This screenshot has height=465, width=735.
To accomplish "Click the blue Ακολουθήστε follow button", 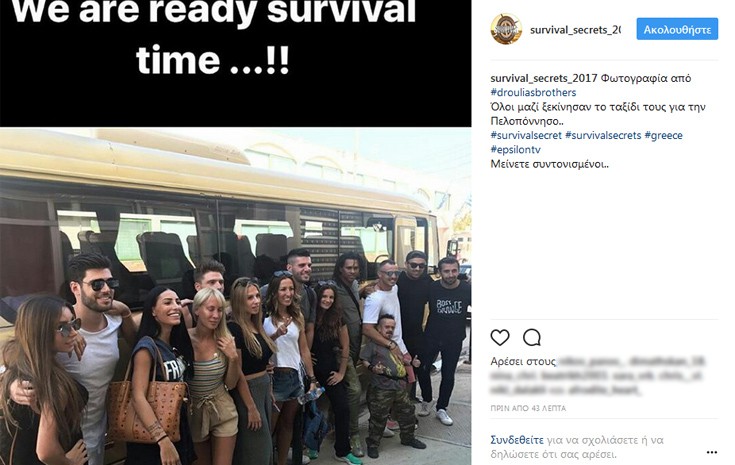I will click(677, 29).
